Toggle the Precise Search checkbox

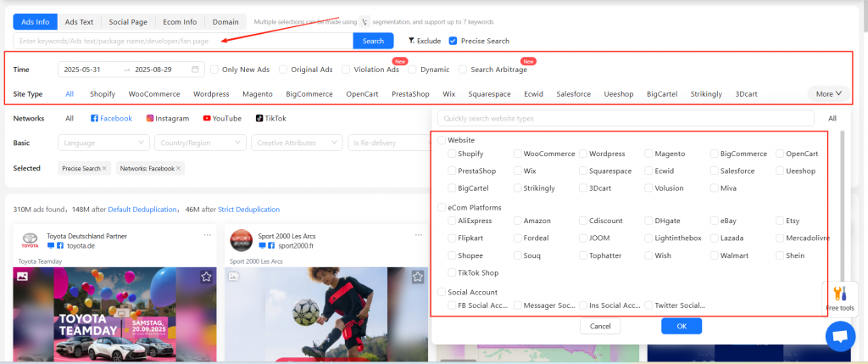point(453,41)
